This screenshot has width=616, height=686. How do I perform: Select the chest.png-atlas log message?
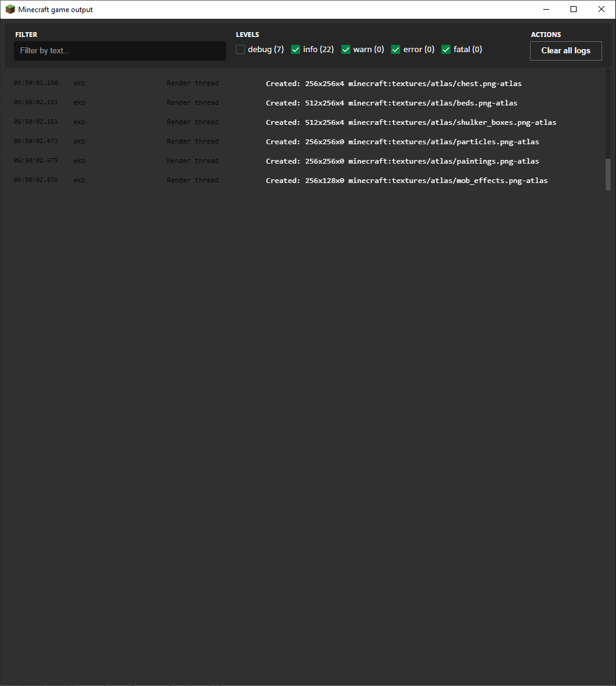click(x=393, y=84)
